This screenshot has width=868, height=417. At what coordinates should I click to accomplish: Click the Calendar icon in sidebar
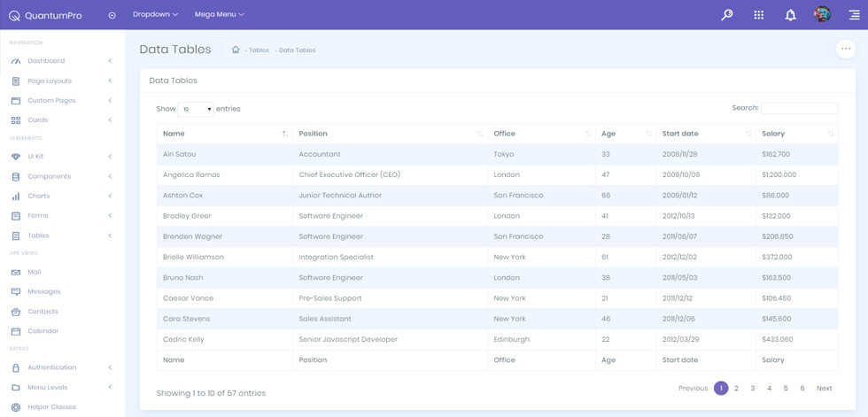click(x=16, y=331)
